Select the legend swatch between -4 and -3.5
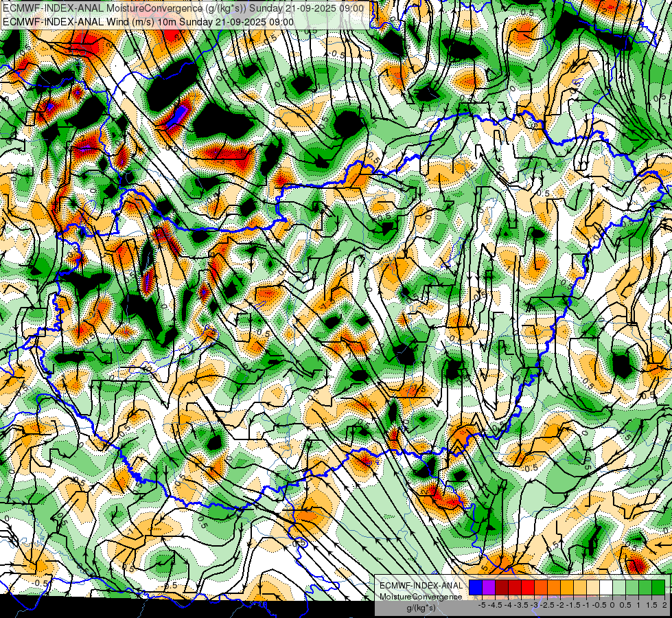 click(x=515, y=588)
